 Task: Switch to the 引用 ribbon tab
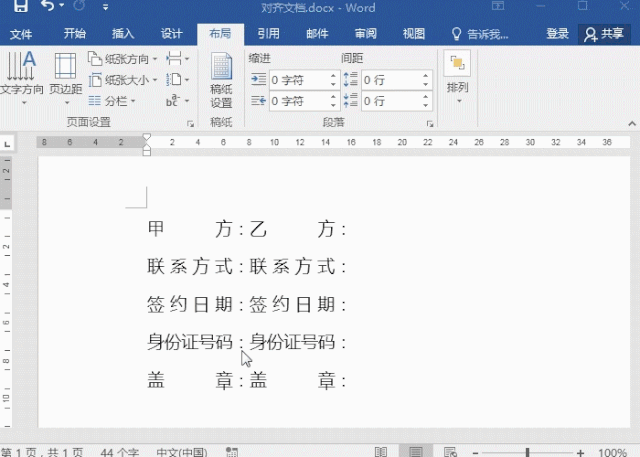[x=269, y=33]
